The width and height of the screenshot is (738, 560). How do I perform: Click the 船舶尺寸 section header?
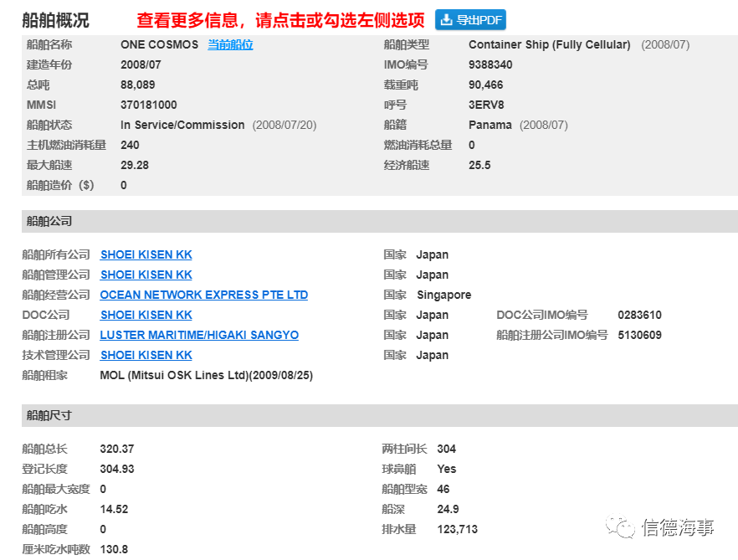[x=380, y=415]
